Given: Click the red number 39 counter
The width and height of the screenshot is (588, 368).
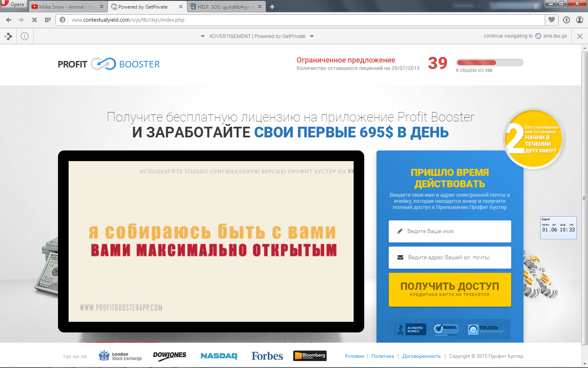Looking at the screenshot, I should [438, 63].
